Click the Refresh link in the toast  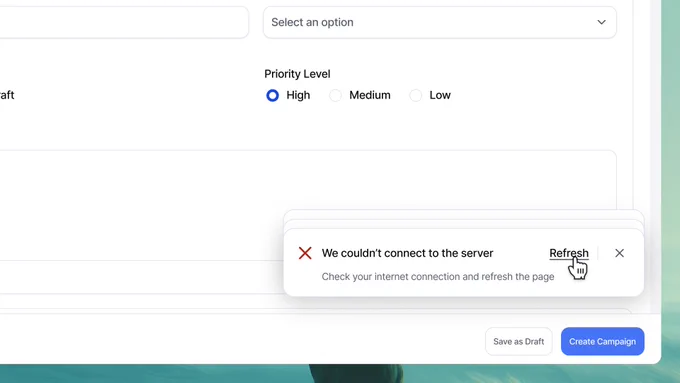click(x=569, y=253)
